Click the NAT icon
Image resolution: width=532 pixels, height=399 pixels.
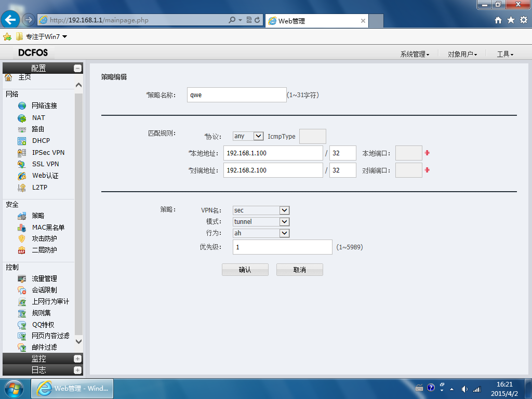[22, 118]
